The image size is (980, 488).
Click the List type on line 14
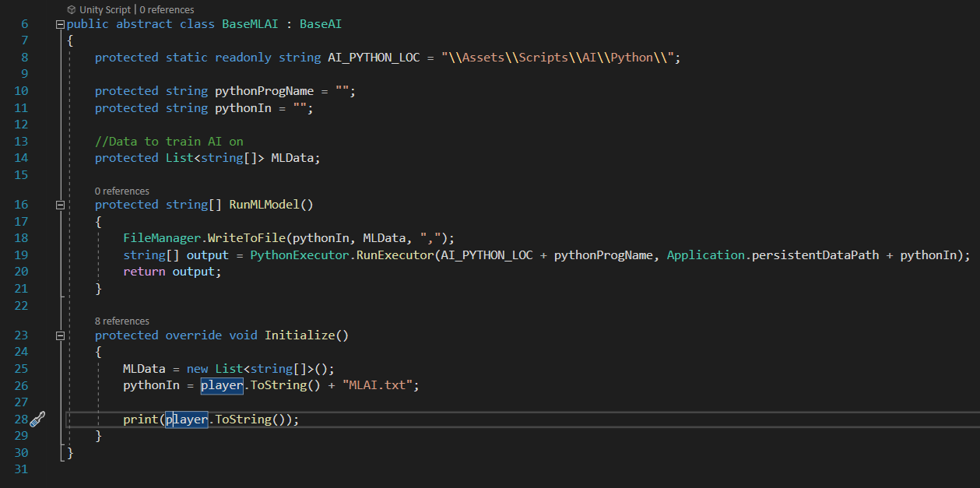coord(180,158)
